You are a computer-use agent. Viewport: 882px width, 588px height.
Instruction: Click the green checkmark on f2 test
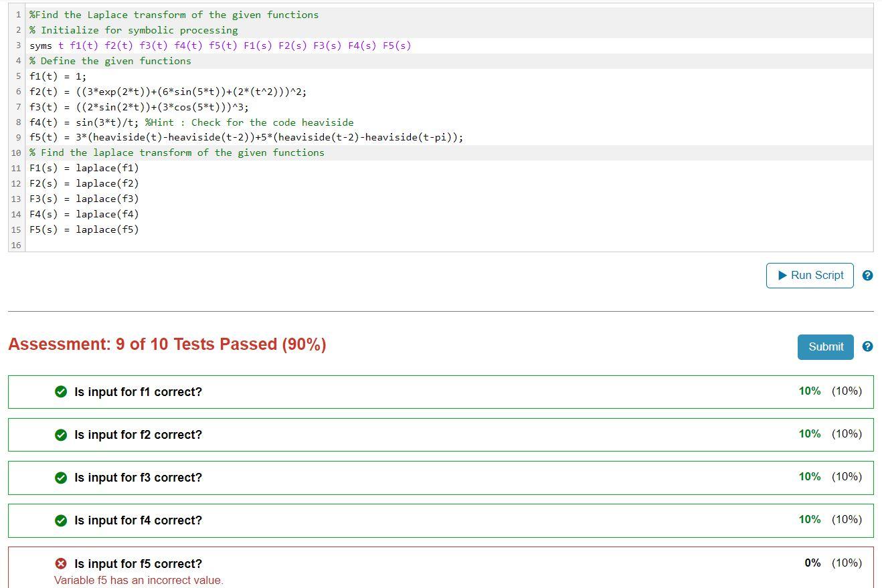[x=62, y=435]
